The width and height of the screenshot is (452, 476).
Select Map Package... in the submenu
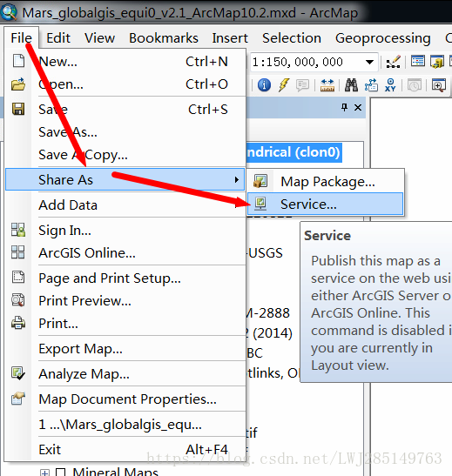[x=326, y=182]
